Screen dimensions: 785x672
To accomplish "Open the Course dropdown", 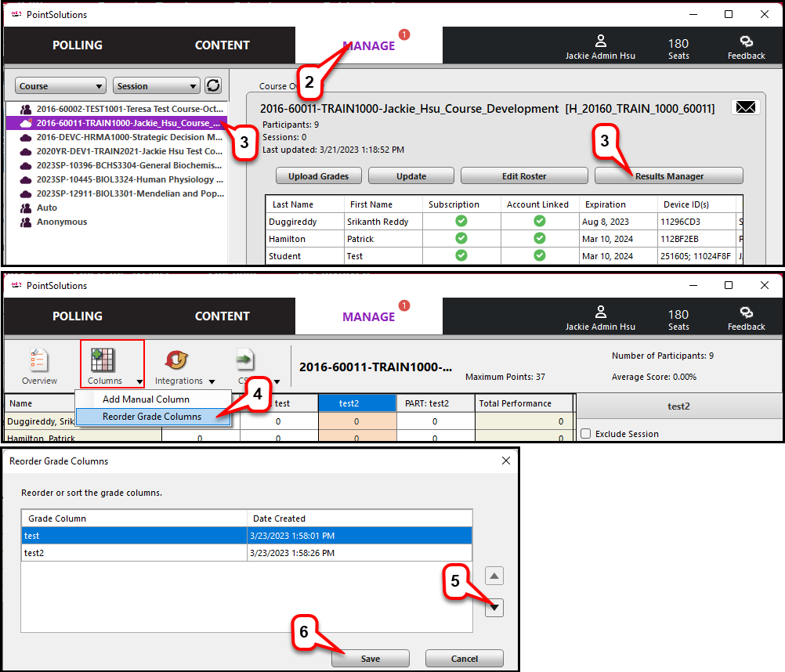I will 60,86.
